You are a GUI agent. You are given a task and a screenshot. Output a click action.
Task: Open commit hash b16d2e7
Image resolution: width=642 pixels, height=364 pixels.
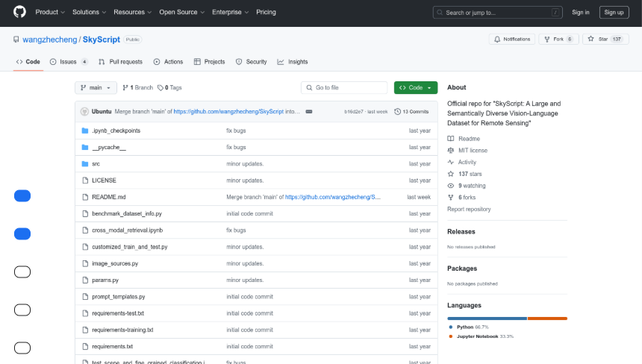[354, 112]
